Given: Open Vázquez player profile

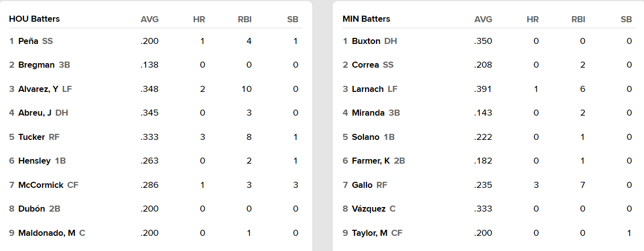Looking at the screenshot, I should click(x=369, y=209).
